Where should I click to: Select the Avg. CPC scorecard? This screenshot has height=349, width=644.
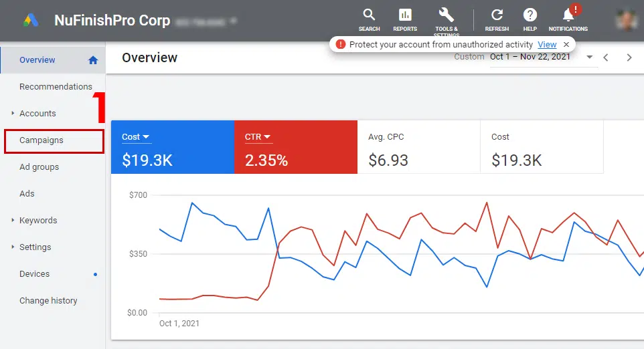[x=419, y=147]
